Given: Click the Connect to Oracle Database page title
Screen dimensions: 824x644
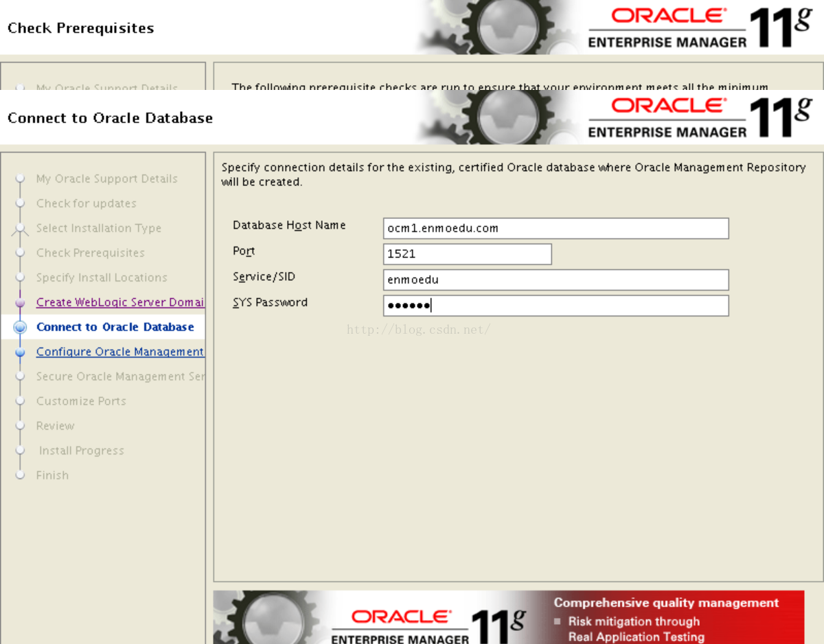Looking at the screenshot, I should pyautogui.click(x=110, y=118).
